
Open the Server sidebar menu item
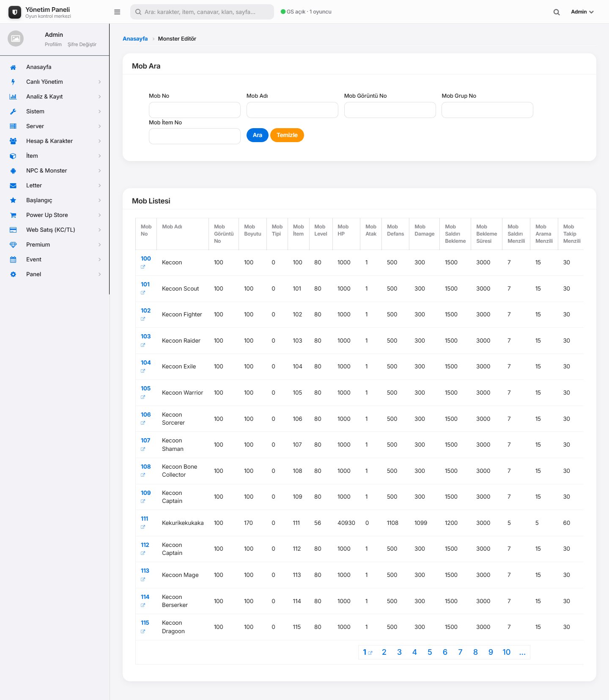coord(55,126)
